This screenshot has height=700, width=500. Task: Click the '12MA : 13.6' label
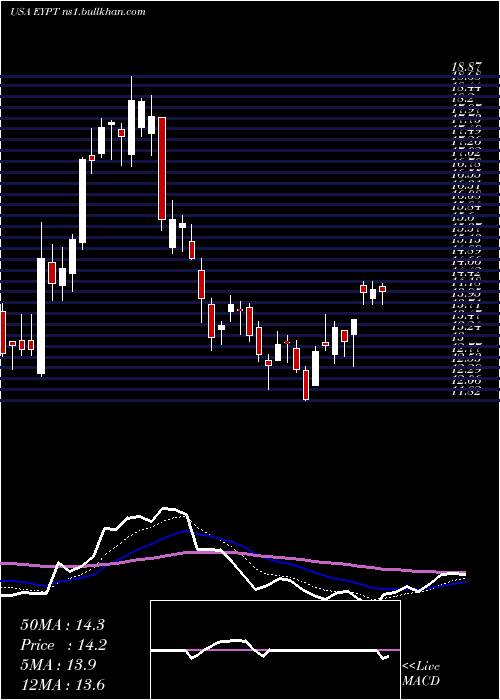tap(62, 685)
